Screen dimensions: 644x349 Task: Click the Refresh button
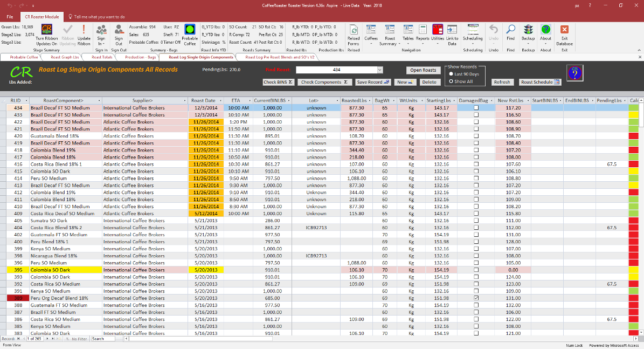point(502,82)
